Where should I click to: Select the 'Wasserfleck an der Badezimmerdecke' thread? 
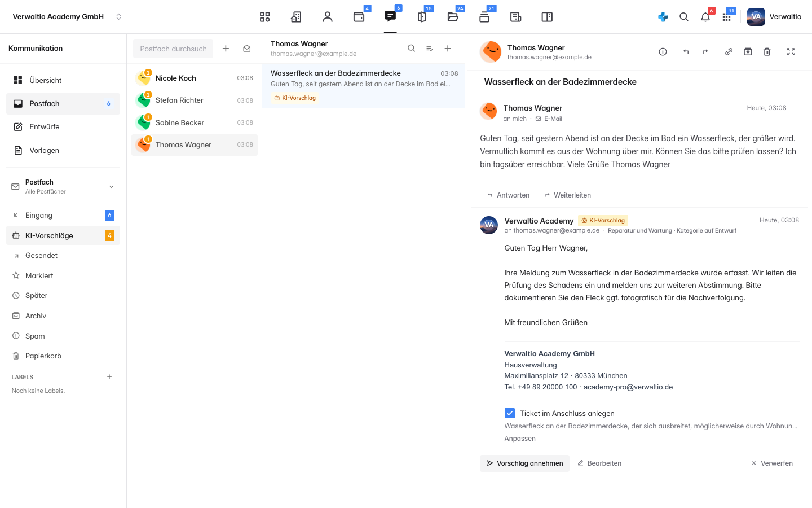point(364,86)
